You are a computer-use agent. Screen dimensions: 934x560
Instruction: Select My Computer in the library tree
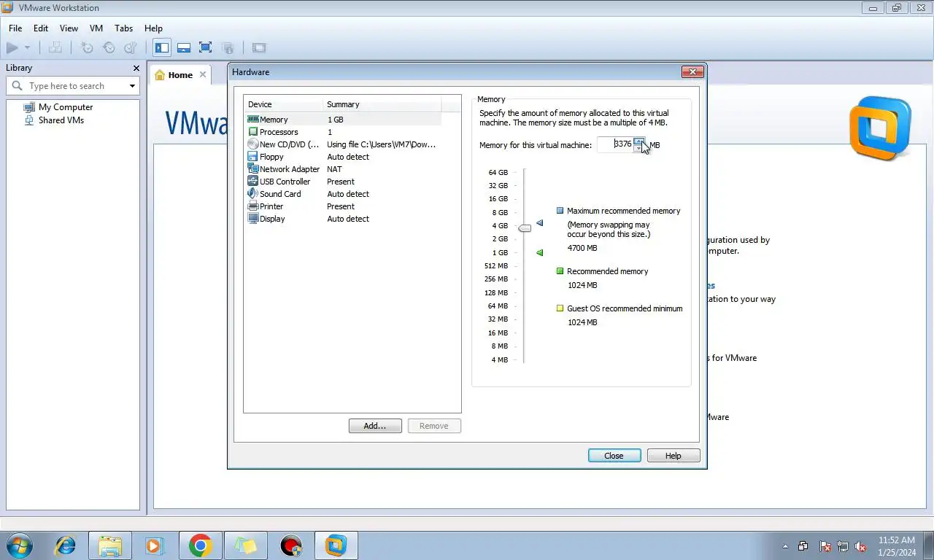pos(58,107)
